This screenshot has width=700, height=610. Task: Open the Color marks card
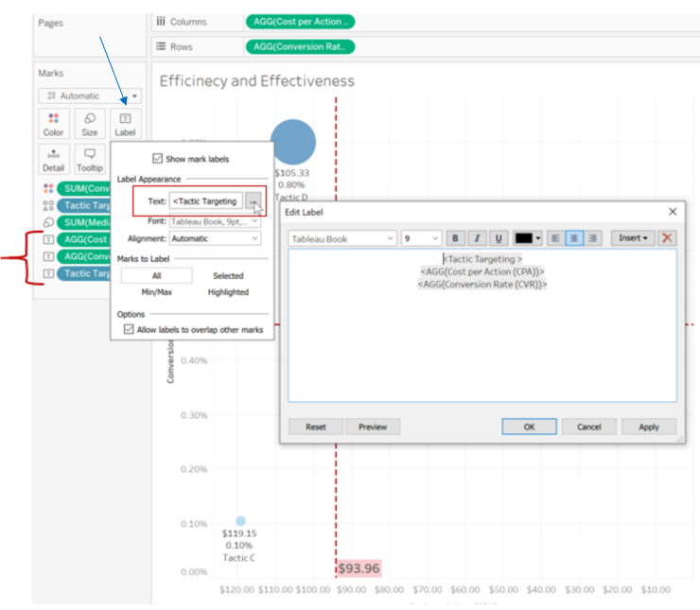tap(54, 124)
